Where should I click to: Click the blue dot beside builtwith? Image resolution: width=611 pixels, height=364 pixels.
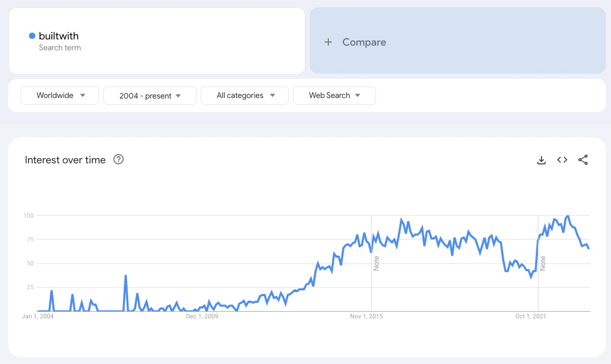click(x=32, y=36)
